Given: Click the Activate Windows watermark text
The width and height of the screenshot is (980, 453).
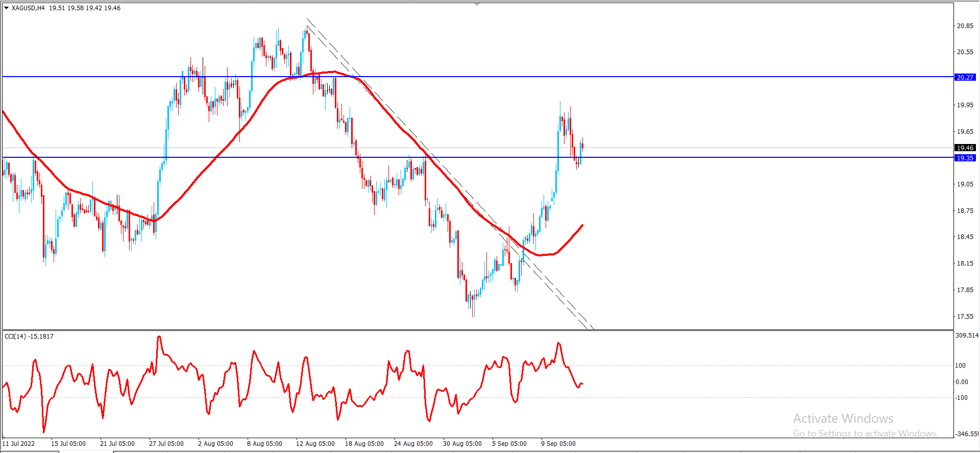Looking at the screenshot, I should point(843,418).
